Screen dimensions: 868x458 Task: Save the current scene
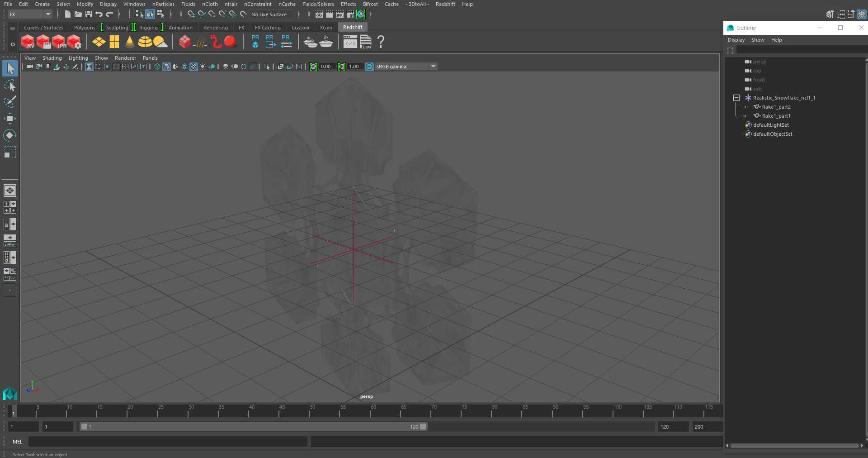click(89, 14)
